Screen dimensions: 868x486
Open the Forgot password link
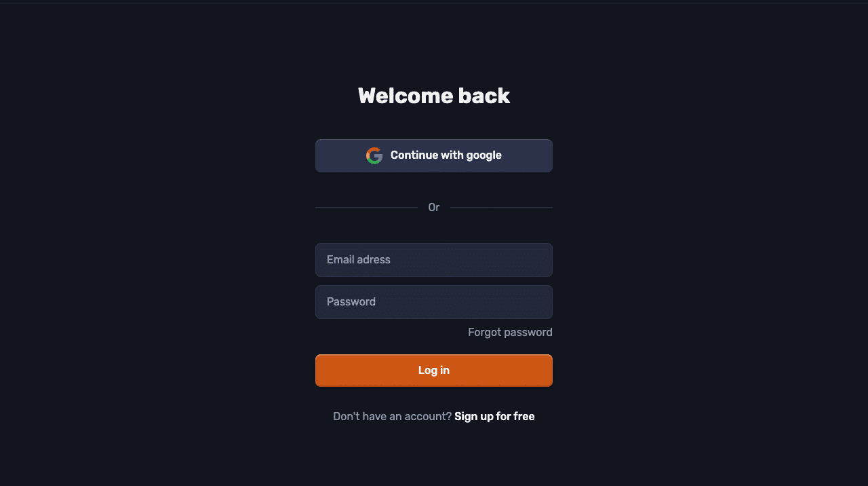[x=510, y=332]
